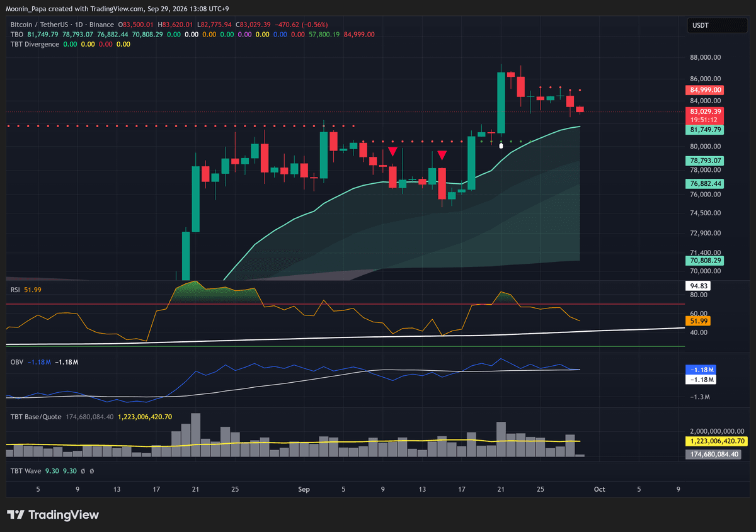
Task: Click the TBT Wave legend label
Action: point(26,470)
